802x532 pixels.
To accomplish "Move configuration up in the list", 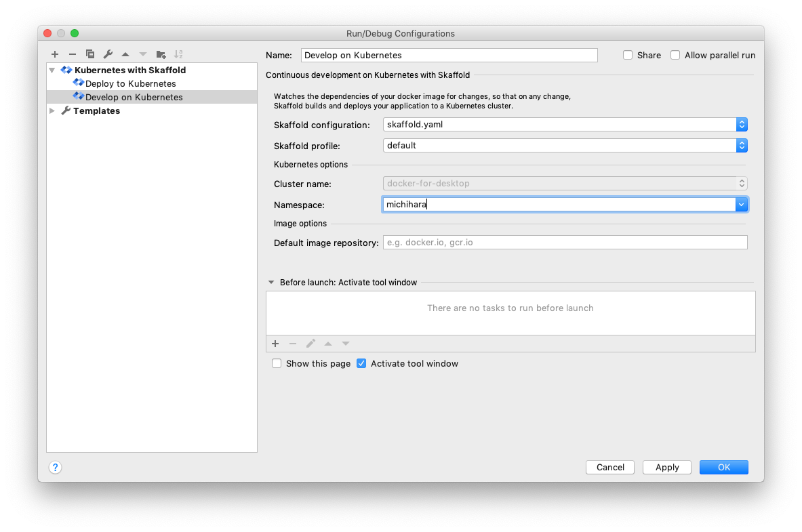I will pos(125,54).
